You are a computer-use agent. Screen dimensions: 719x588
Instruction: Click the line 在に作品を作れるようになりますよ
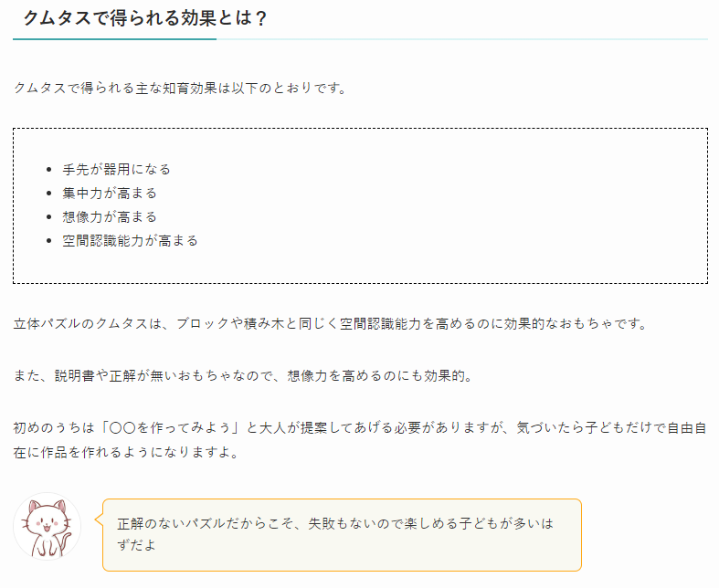(126, 453)
